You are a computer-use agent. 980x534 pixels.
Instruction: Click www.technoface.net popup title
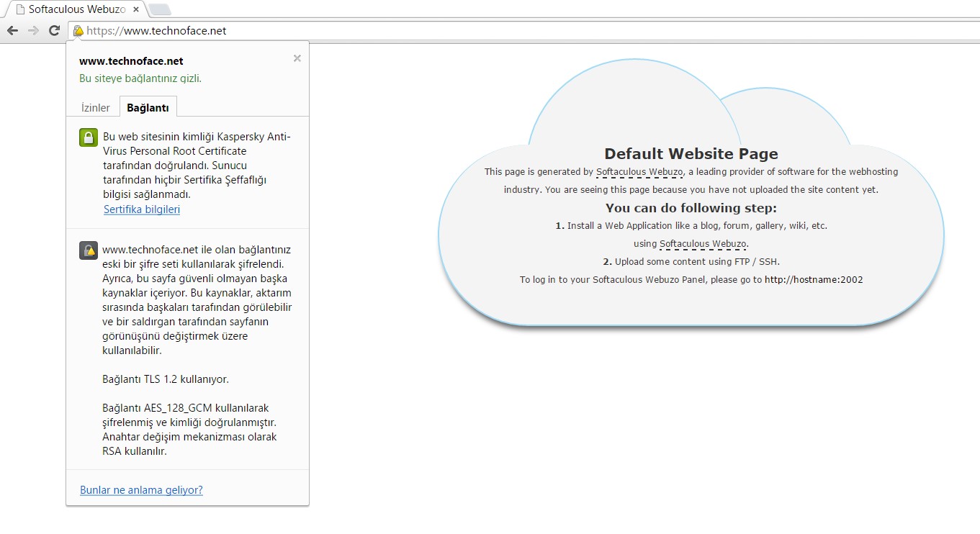[x=131, y=61]
